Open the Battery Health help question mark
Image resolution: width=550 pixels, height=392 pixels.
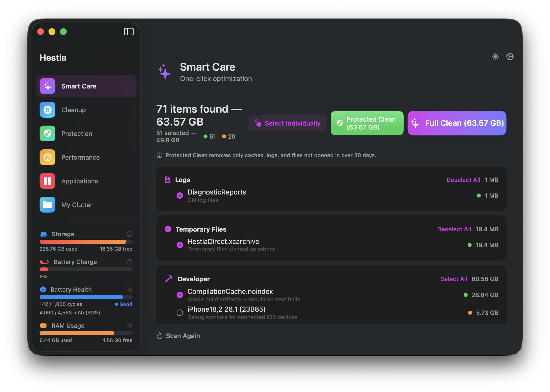129,289
